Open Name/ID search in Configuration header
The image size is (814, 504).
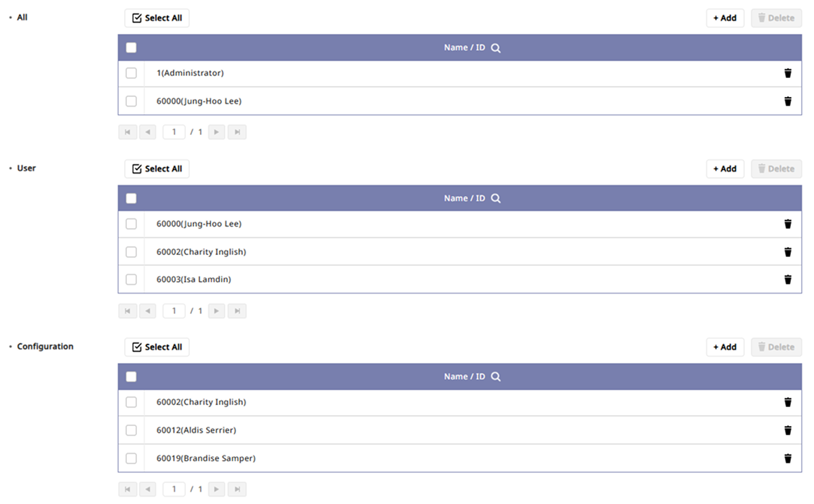496,377
